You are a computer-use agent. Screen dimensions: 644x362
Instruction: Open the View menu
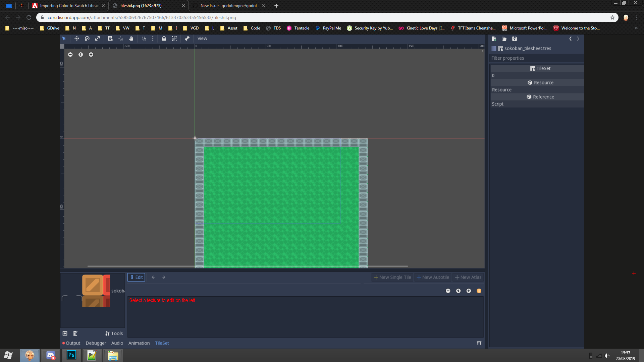pos(202,39)
